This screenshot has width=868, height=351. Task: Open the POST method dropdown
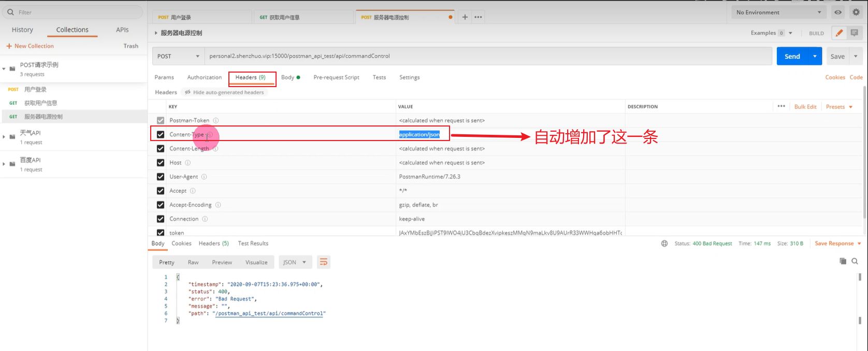(178, 57)
